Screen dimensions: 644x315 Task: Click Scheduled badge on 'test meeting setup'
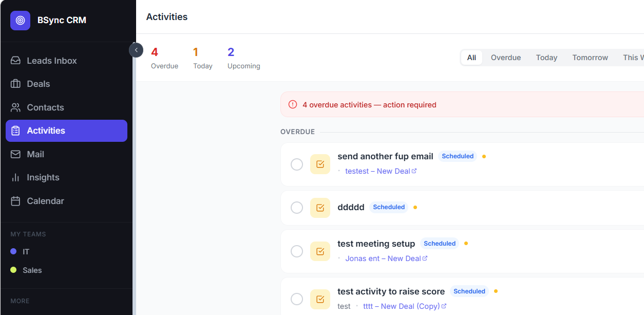440,244
